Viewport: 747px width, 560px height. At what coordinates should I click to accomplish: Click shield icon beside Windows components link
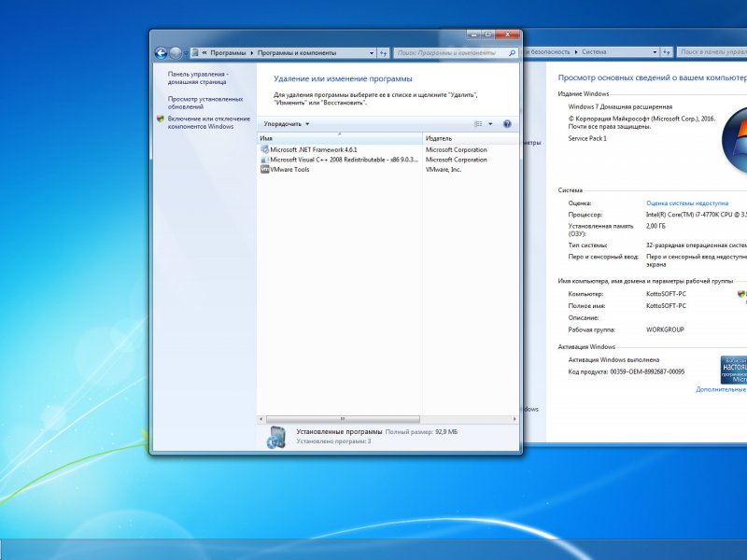click(x=161, y=119)
